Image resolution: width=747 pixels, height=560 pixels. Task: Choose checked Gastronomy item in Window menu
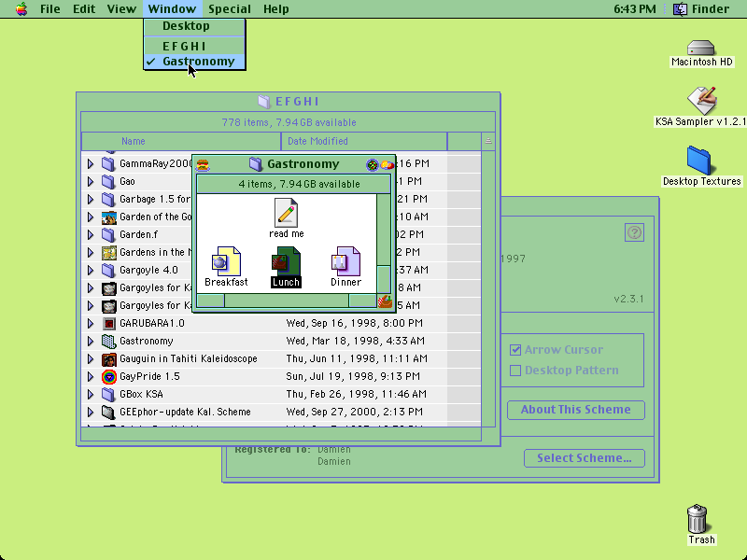click(194, 62)
